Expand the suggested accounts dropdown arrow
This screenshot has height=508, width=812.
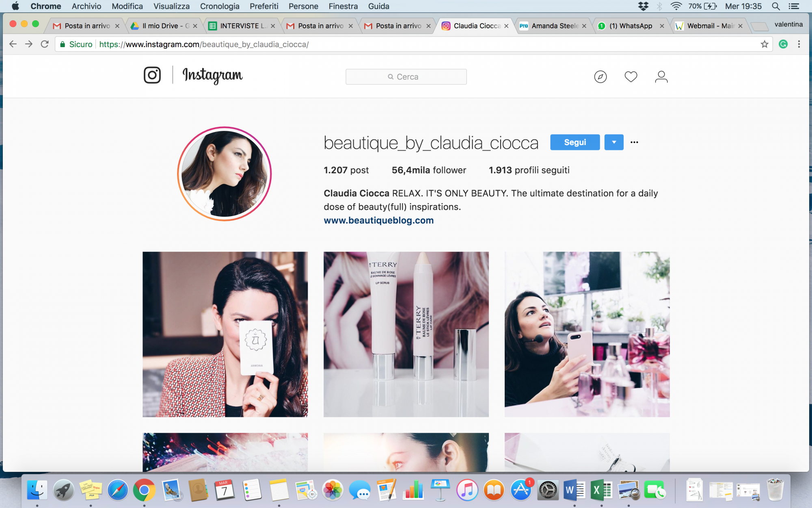614,142
